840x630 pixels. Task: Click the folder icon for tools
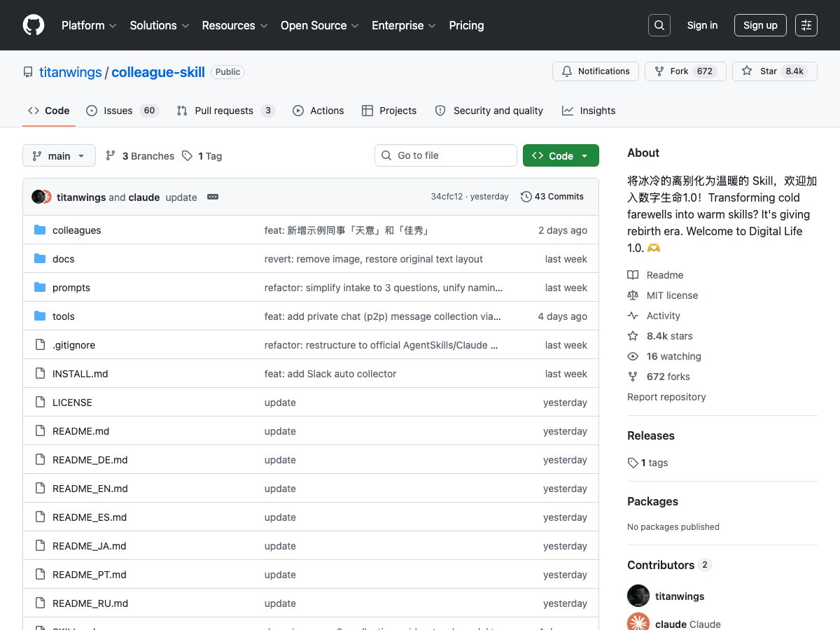40,316
